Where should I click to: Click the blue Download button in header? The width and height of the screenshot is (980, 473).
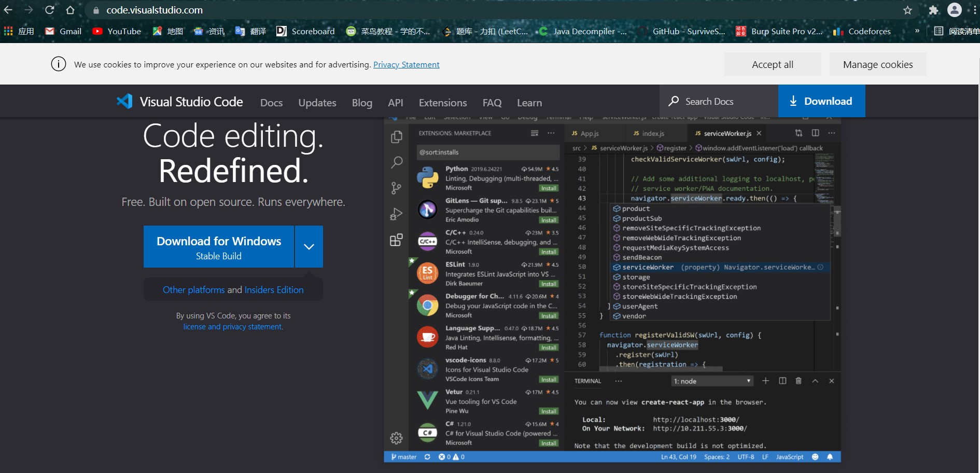pos(822,101)
